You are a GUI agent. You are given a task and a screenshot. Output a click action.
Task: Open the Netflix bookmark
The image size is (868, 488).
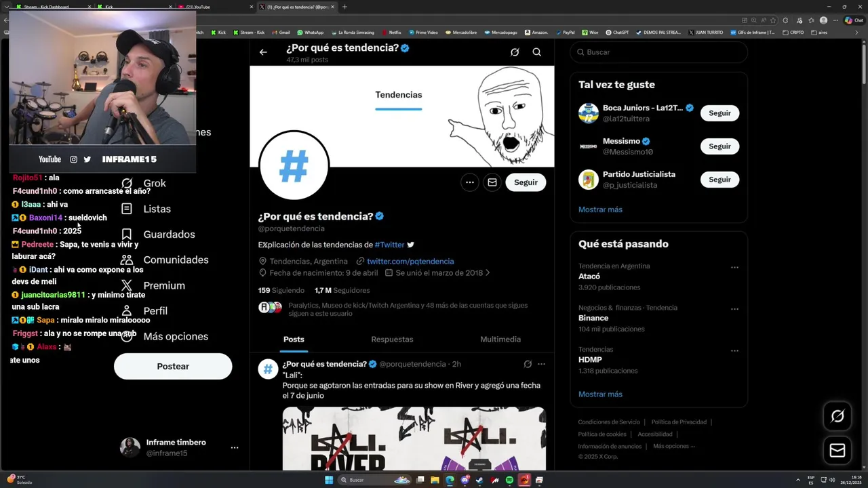click(x=391, y=33)
